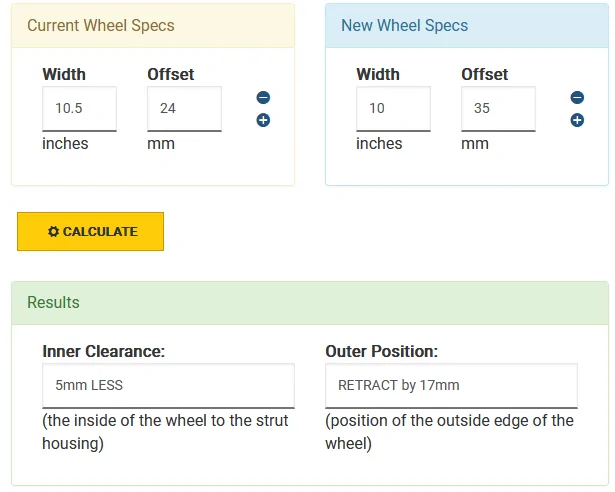This screenshot has height=492, width=615.
Task: Click the New Wheel Specs panel header
Action: click(x=467, y=26)
